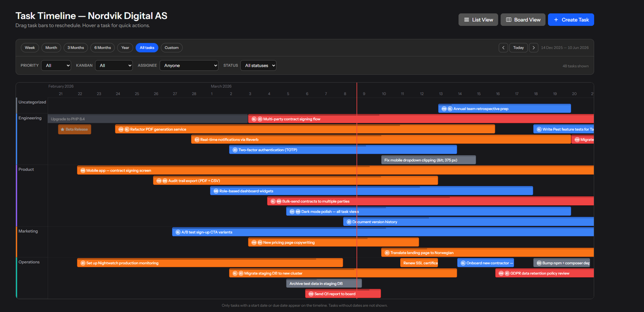The image size is (644, 312).
Task: Click the Operations group label
Action: tap(30, 262)
